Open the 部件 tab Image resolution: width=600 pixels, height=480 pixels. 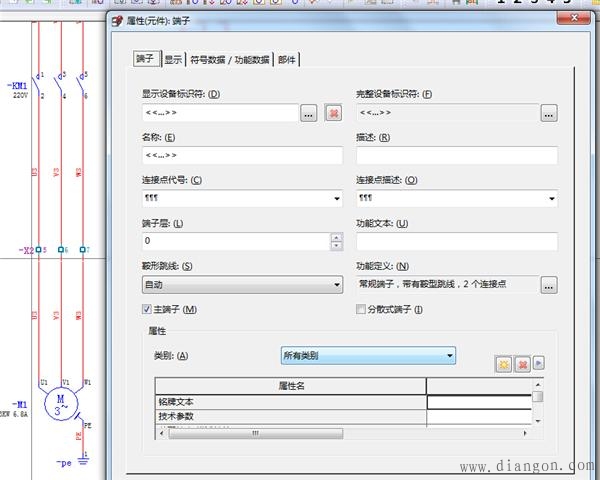pos(287,59)
